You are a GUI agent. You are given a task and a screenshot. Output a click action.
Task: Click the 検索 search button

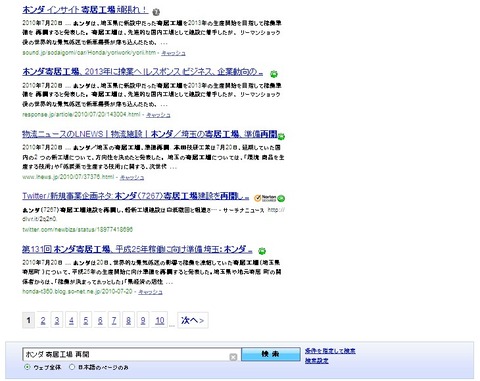pos(271,354)
